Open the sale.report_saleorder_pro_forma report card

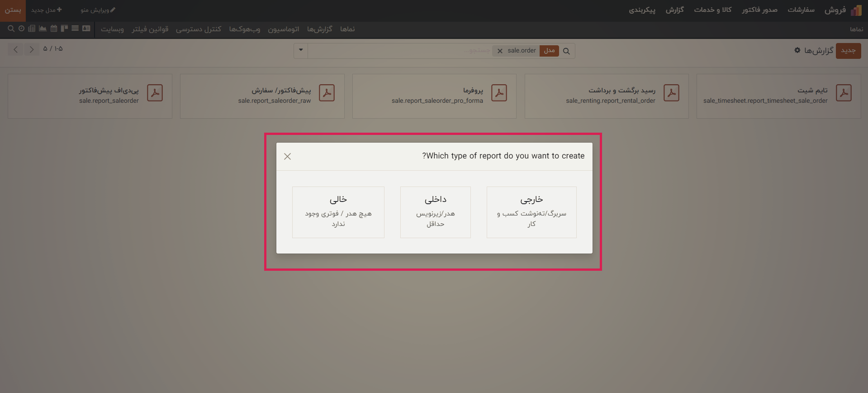click(434, 96)
